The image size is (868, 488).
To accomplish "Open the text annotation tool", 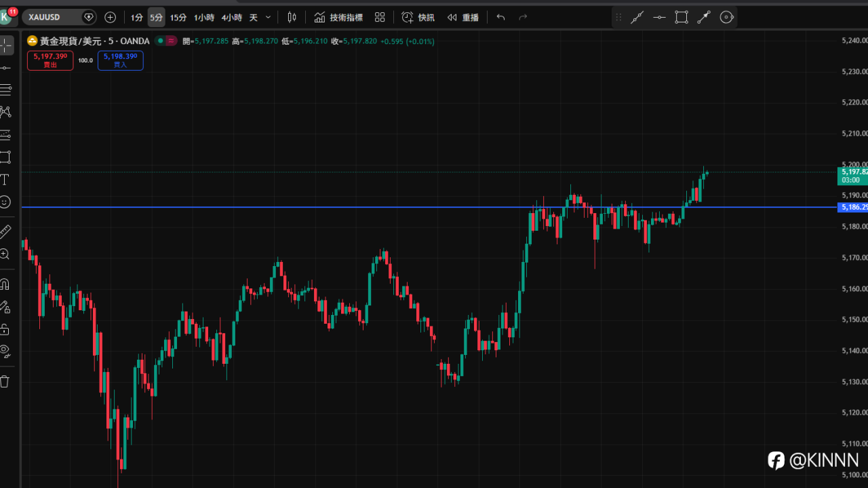I will point(5,179).
